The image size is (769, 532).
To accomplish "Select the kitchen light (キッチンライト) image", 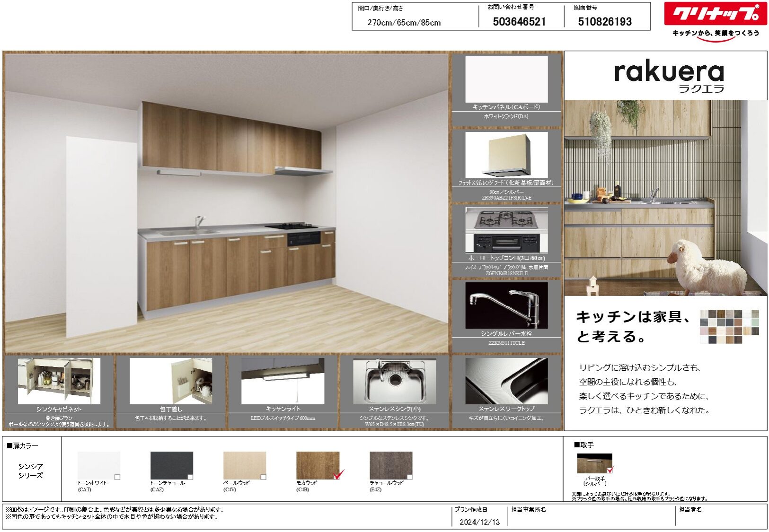I will click(x=283, y=381).
